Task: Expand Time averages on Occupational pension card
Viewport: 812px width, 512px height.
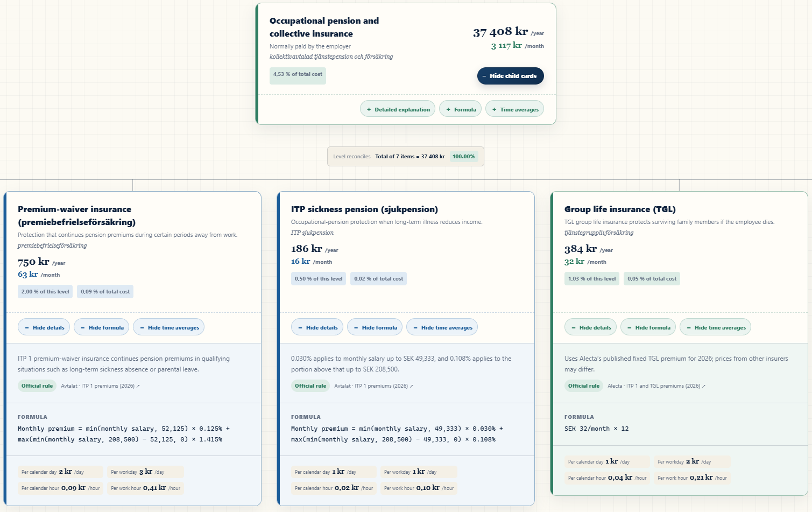Action: [x=514, y=109]
